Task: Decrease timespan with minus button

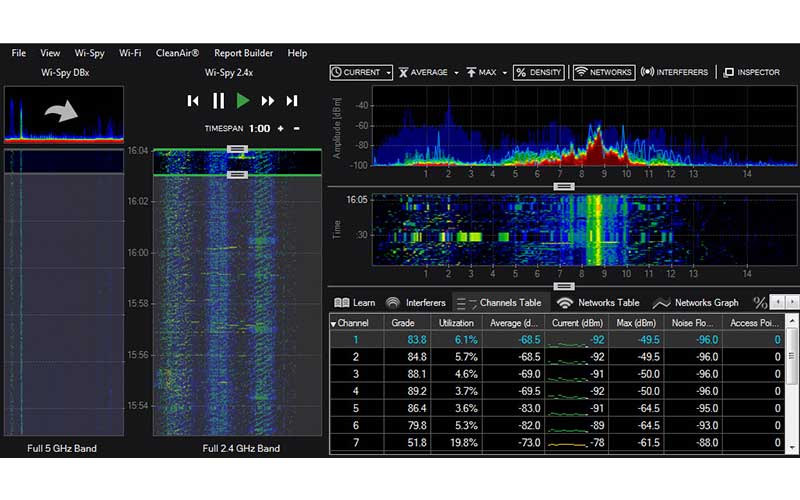Action: point(296,129)
